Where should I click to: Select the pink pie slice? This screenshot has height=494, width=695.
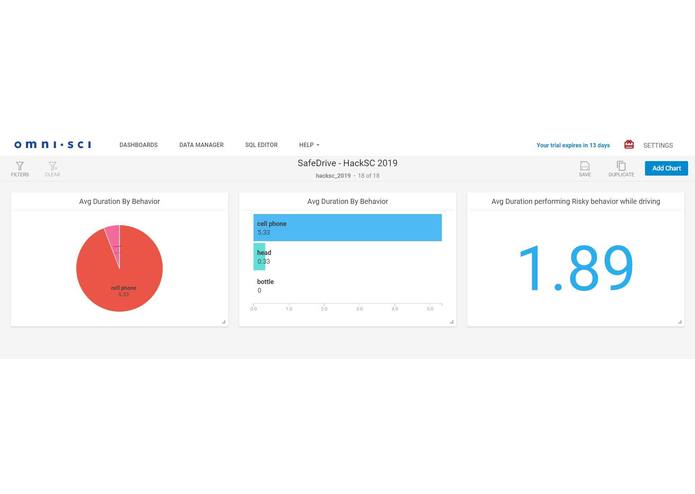pos(114,239)
